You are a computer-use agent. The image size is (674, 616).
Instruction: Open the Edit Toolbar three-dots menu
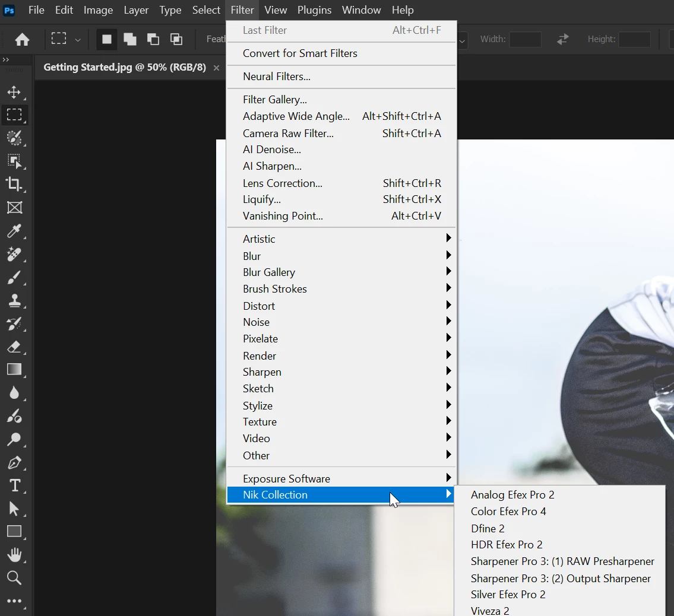[14, 601]
